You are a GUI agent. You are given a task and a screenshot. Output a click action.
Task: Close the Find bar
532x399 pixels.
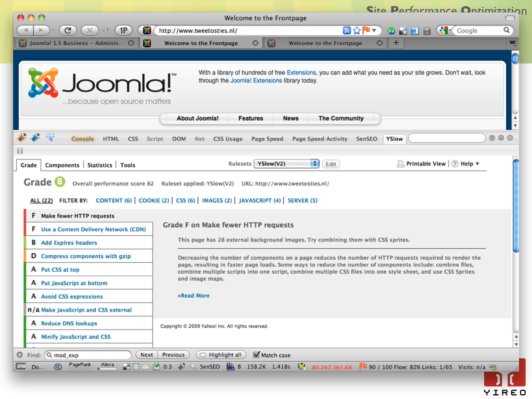[x=20, y=355]
